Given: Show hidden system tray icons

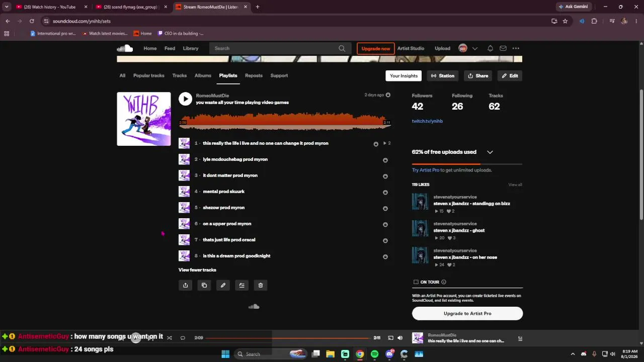Looking at the screenshot, I should tap(573, 354).
